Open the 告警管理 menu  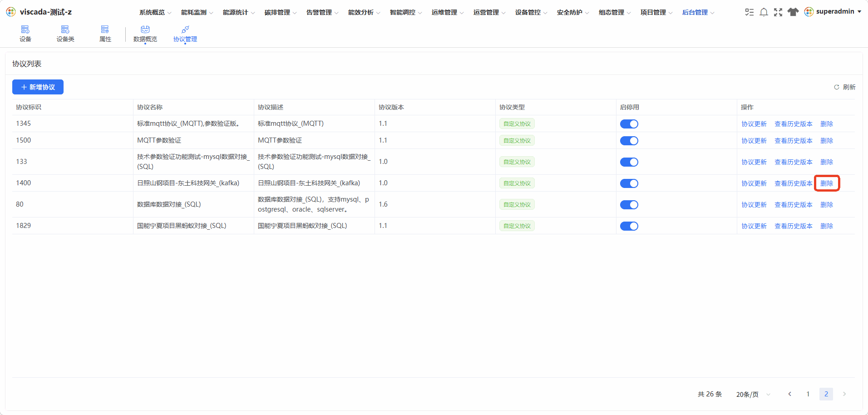click(x=322, y=12)
